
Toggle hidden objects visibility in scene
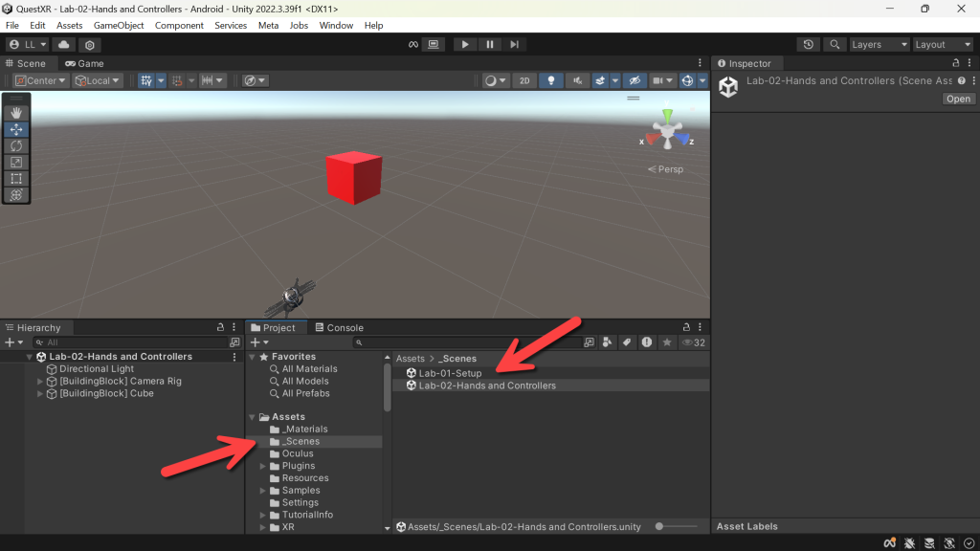pos(635,80)
